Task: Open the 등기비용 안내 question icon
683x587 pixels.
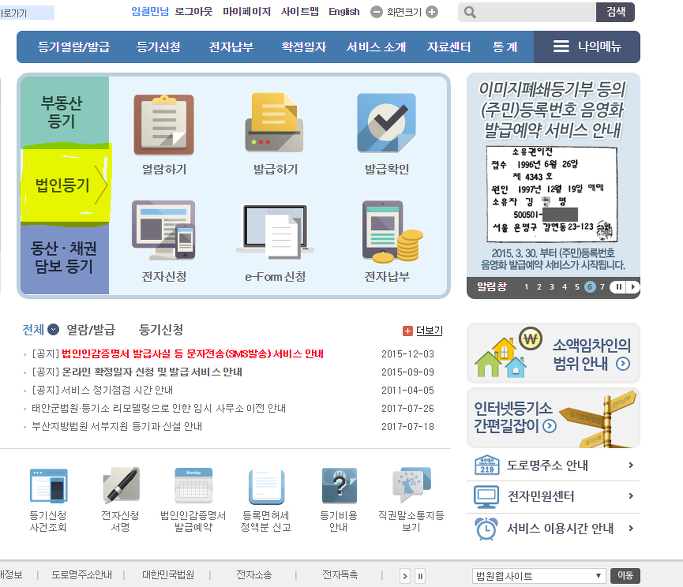Action: 339,486
